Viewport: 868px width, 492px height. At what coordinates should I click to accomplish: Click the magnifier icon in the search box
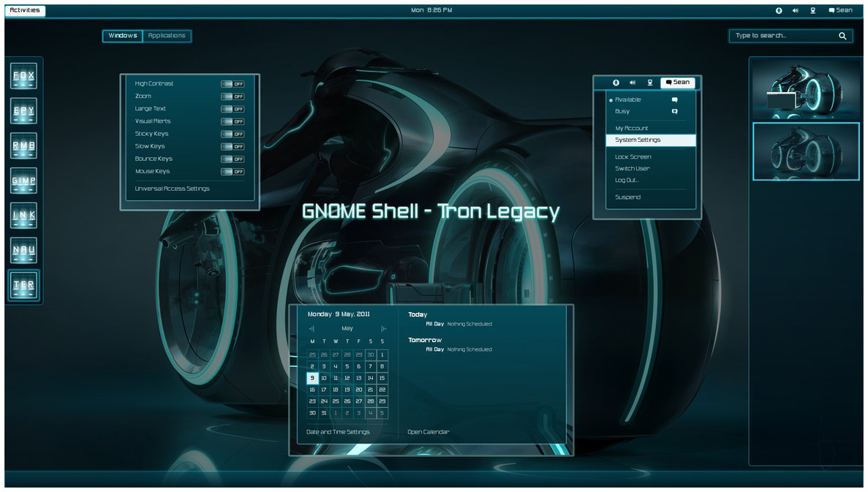coord(842,36)
